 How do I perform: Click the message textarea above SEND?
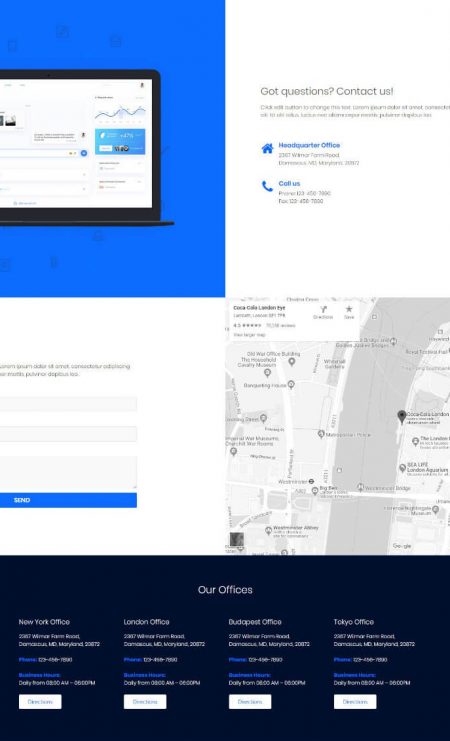coord(68,472)
